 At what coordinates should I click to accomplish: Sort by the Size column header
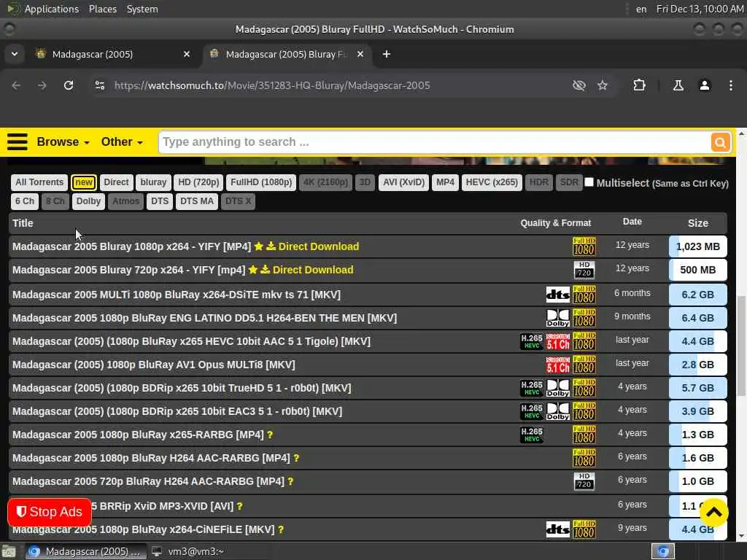click(x=697, y=223)
